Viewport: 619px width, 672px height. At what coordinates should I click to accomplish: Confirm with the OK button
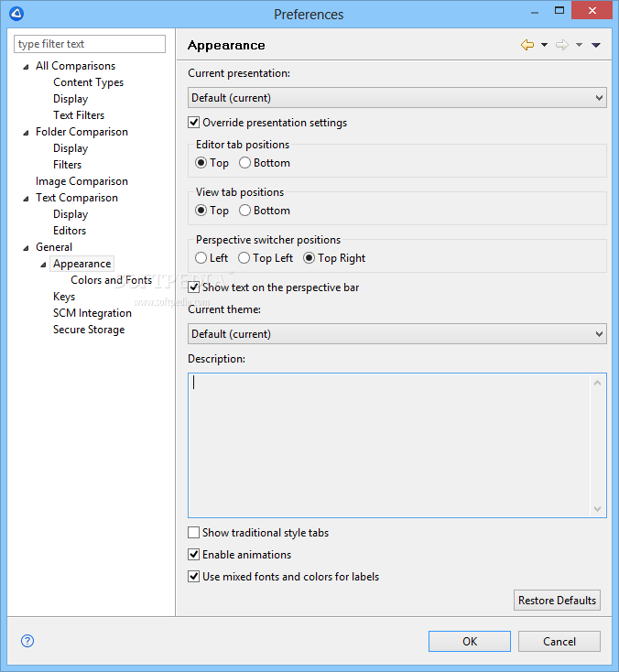tap(470, 641)
